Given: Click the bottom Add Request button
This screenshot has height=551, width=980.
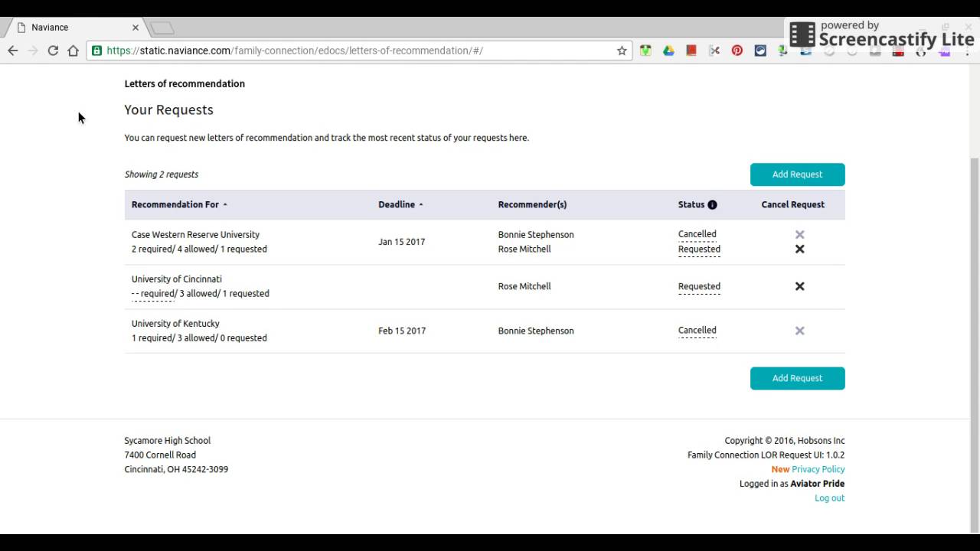Looking at the screenshot, I should [x=797, y=378].
